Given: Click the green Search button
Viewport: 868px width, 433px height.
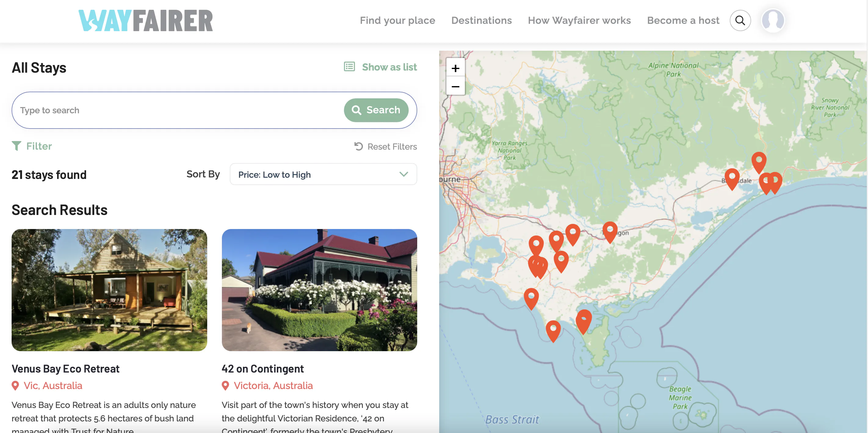Looking at the screenshot, I should [376, 110].
